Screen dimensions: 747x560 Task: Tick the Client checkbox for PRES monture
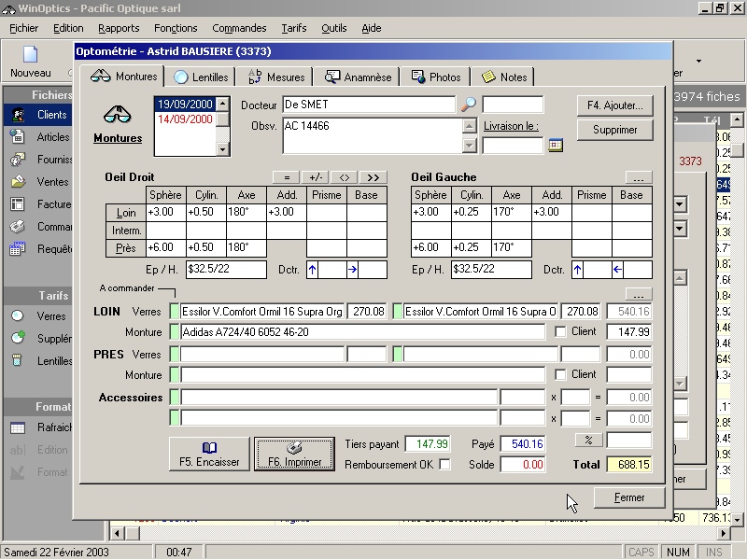coord(560,374)
